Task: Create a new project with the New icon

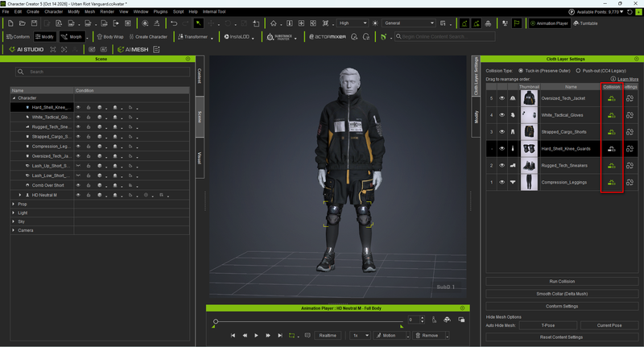Action: pos(10,23)
